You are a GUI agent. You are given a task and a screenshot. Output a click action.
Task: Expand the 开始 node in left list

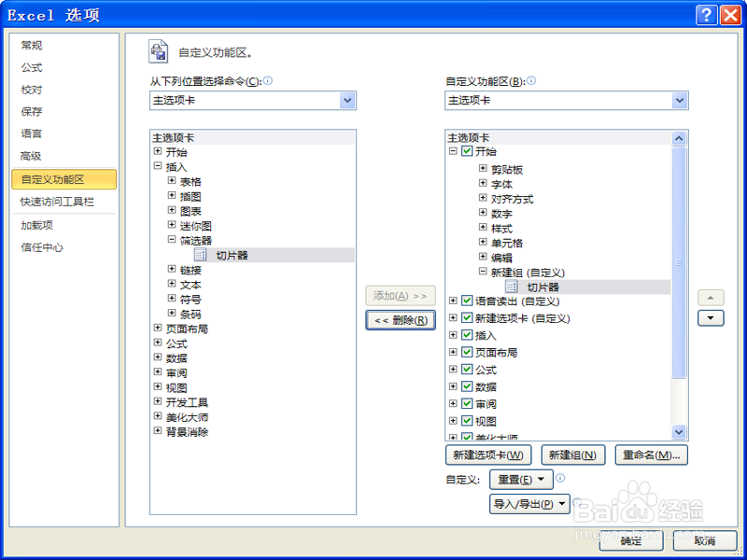[x=158, y=151]
